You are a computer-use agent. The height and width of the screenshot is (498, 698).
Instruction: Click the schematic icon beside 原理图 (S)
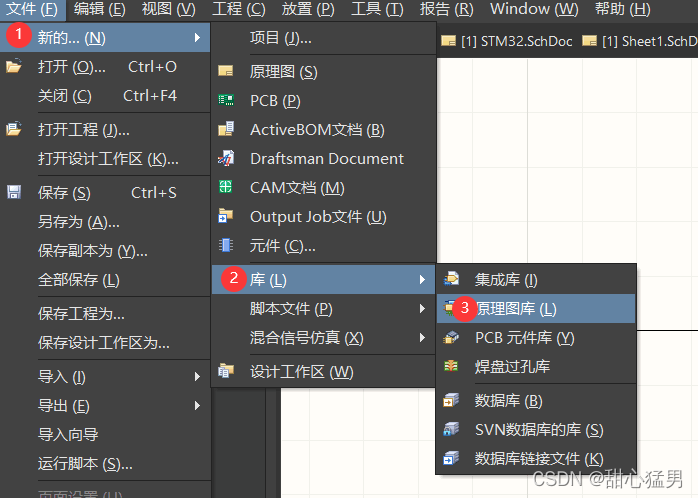tap(226, 71)
